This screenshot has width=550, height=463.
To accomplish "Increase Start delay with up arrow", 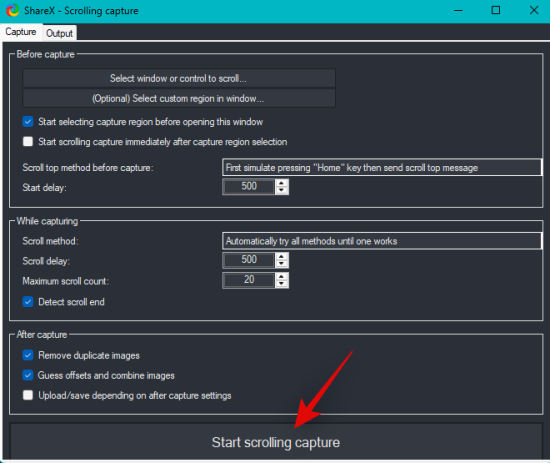I will click(x=281, y=183).
